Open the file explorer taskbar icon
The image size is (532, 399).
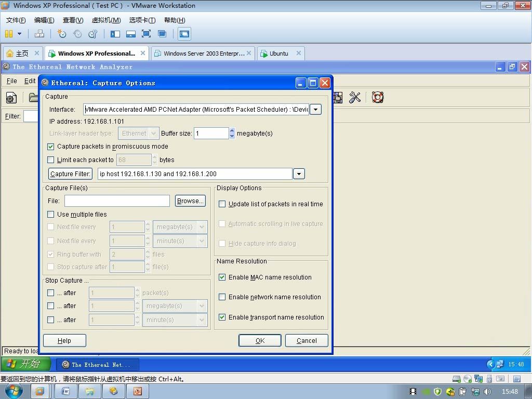[89, 392]
